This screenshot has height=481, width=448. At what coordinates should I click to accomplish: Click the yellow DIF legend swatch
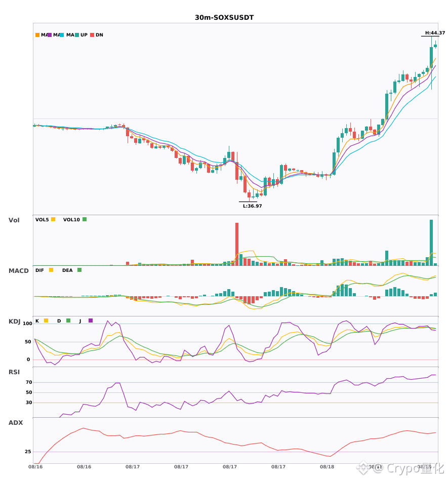(x=51, y=270)
